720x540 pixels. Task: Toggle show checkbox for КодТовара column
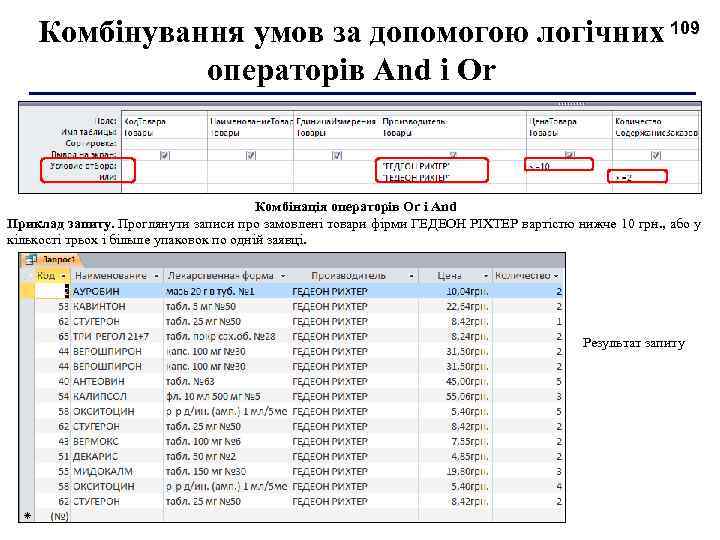(x=165, y=155)
